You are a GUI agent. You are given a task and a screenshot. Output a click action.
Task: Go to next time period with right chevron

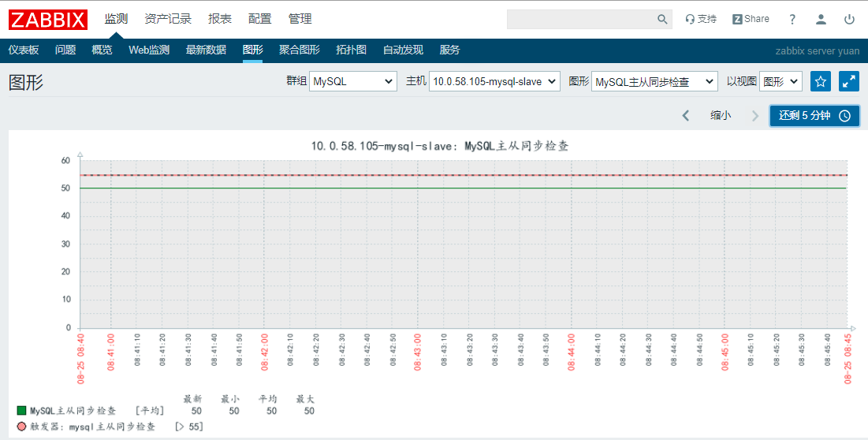point(755,116)
